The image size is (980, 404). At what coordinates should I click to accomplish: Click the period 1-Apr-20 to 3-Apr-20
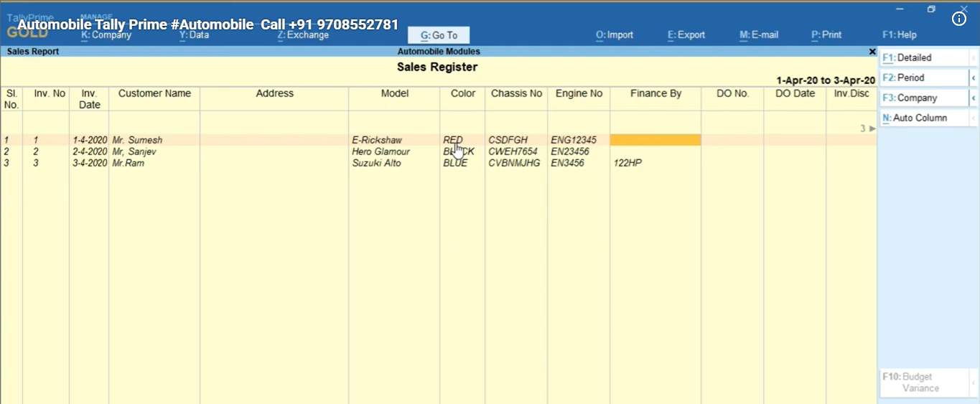tap(826, 80)
